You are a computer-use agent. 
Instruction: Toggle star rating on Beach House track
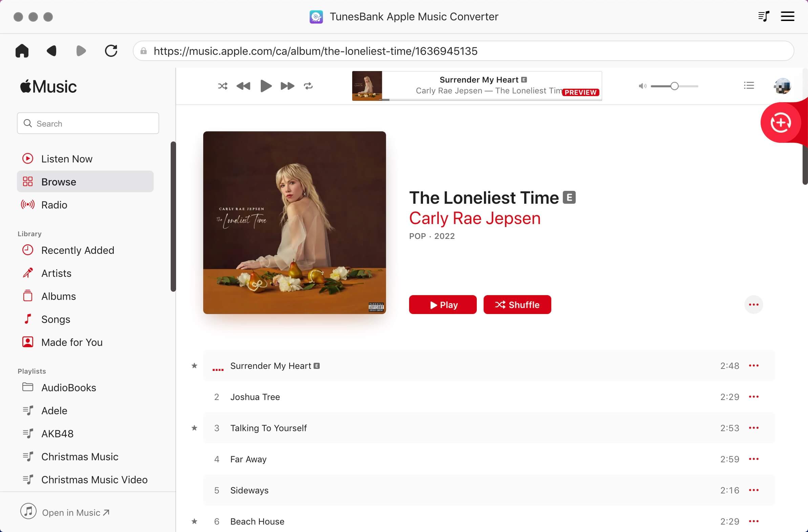tap(194, 521)
